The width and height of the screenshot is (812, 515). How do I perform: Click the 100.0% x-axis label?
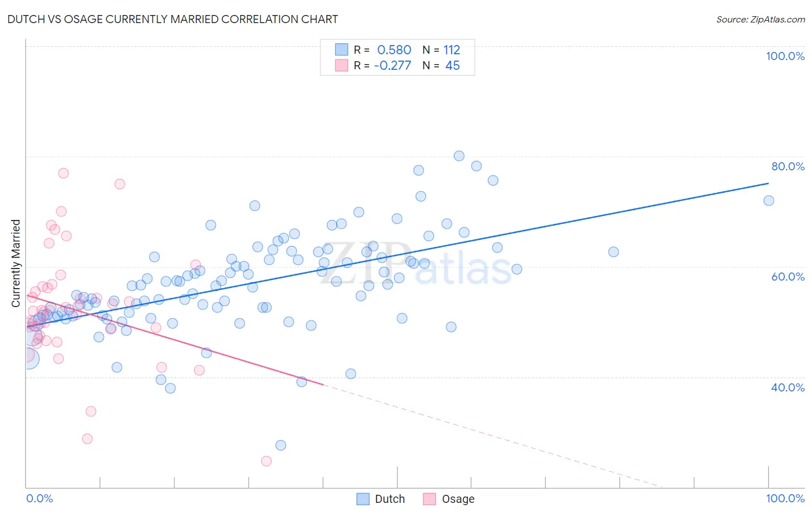pos(785,498)
